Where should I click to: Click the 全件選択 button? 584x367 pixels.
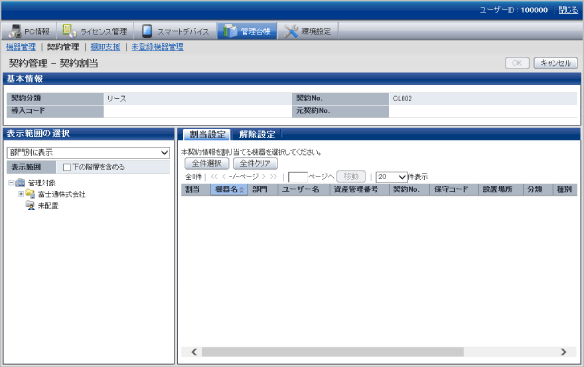207,164
